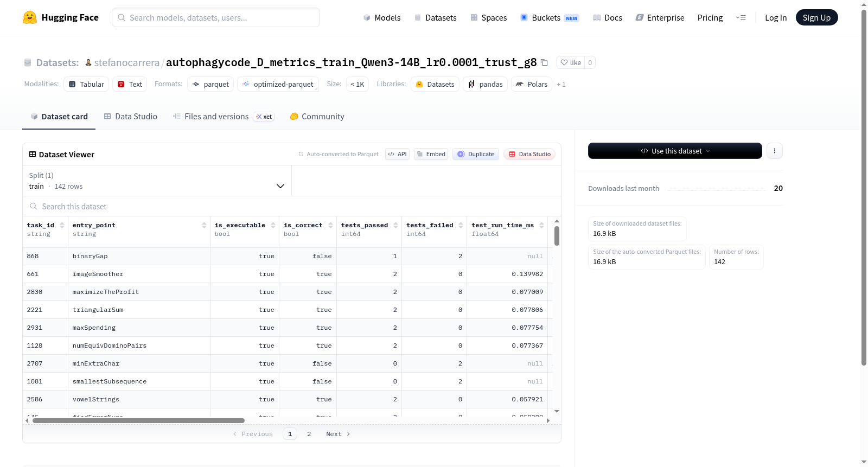Viewport: 868px width, 467px height.
Task: Click the maximizeTheProfit cell
Action: [x=139, y=292]
